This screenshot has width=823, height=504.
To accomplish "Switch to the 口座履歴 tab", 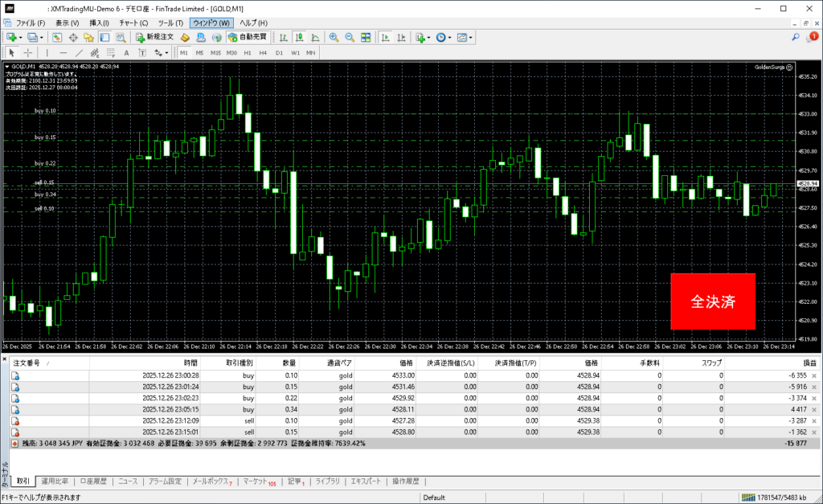I will (93, 481).
